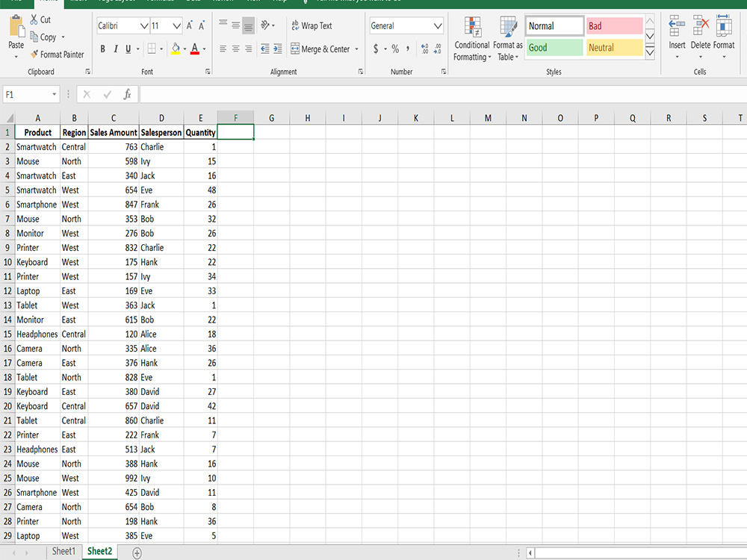Open the Font dialog launcher
This screenshot has width=747, height=560.
click(208, 72)
